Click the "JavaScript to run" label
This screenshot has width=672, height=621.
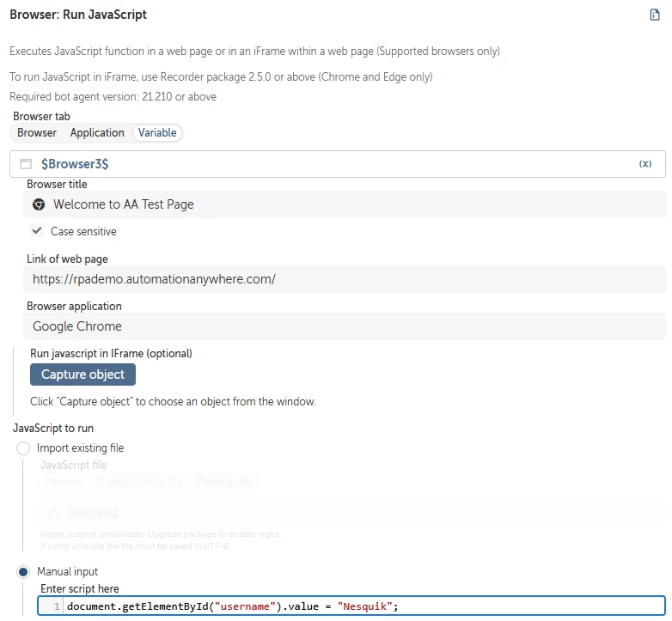tap(53, 429)
